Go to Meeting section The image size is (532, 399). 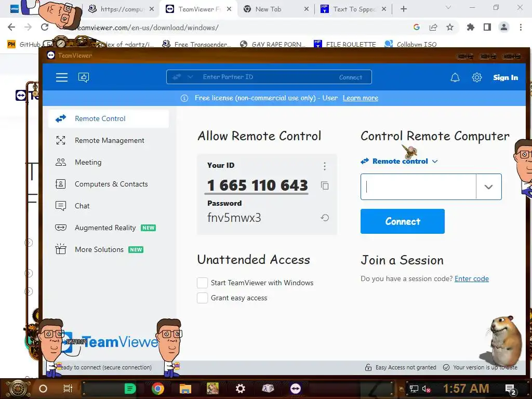109,162
